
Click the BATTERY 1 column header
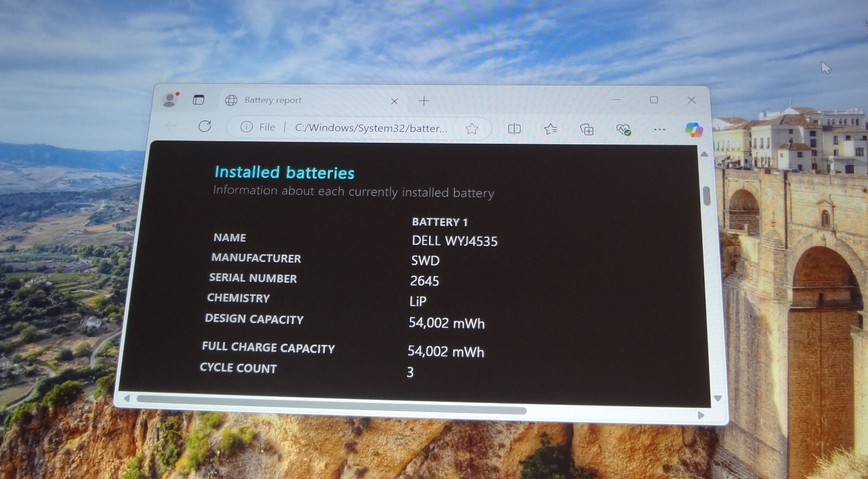439,222
